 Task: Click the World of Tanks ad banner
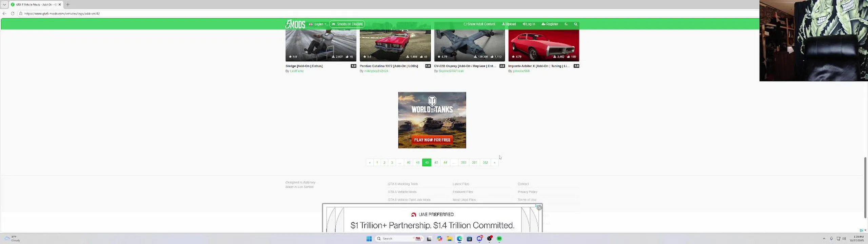[x=432, y=120]
